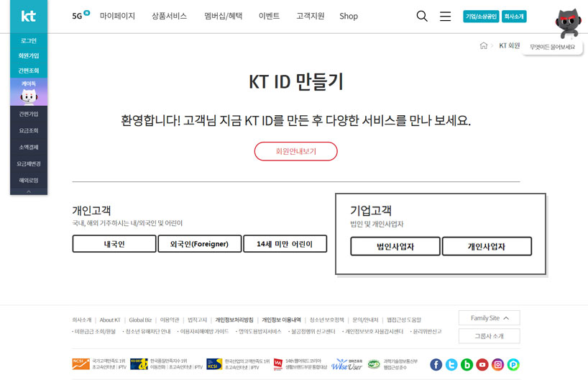Open the search magnifier icon
The image size is (588, 380).
[x=422, y=16]
